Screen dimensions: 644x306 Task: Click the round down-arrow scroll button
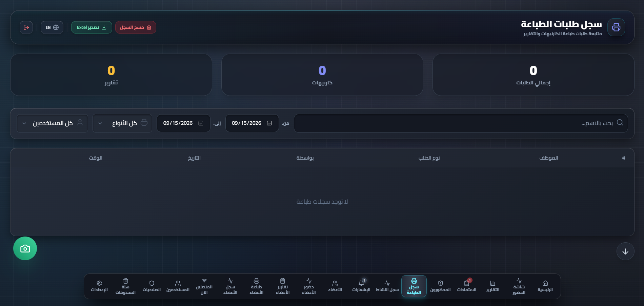click(625, 251)
